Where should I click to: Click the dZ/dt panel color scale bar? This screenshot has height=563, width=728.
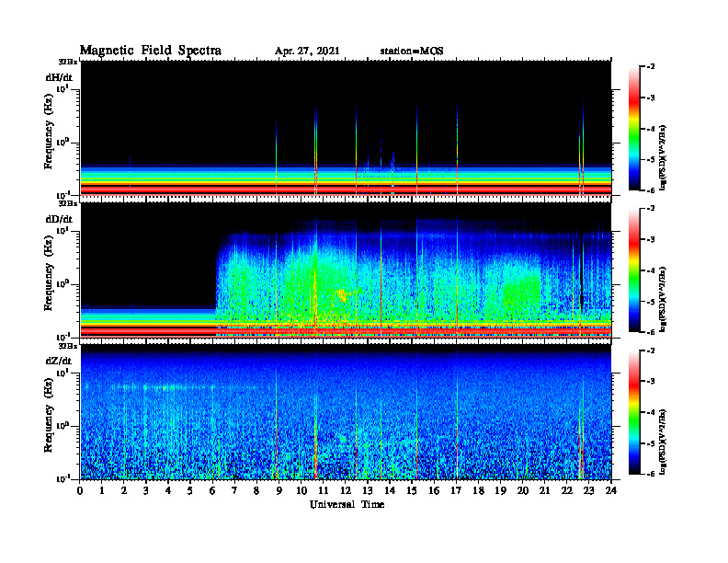click(634, 412)
